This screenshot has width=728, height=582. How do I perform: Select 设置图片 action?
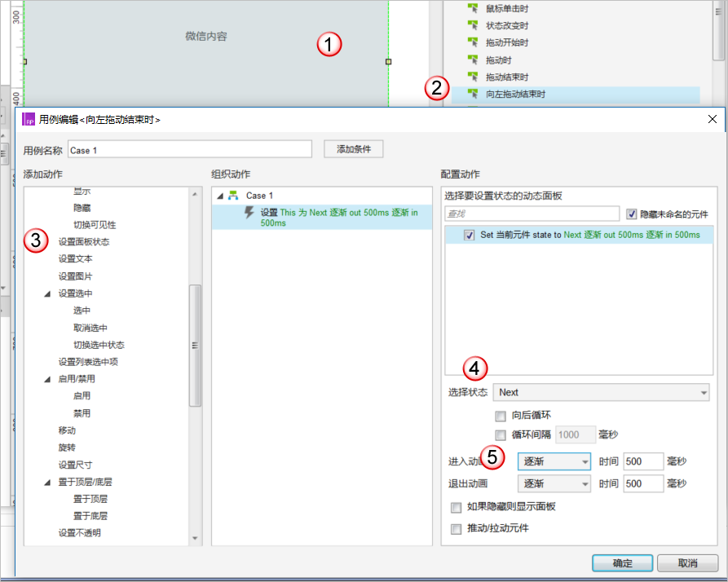[x=75, y=276]
